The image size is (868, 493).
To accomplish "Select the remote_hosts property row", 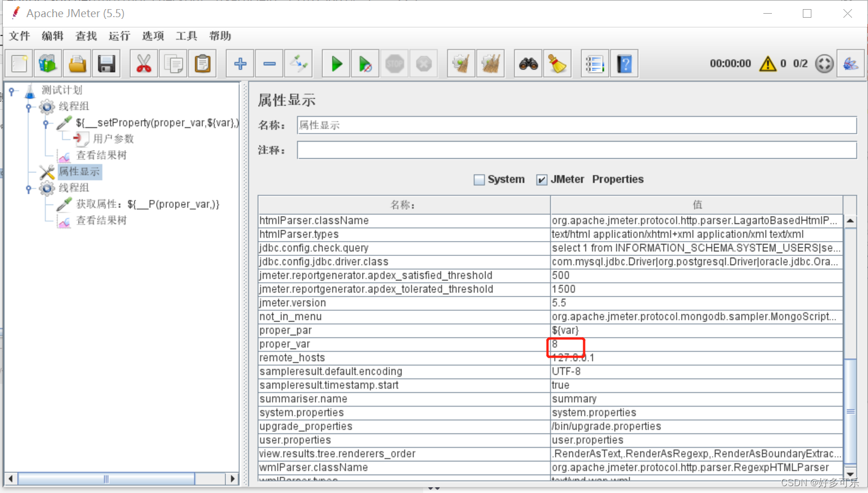I will click(550, 358).
